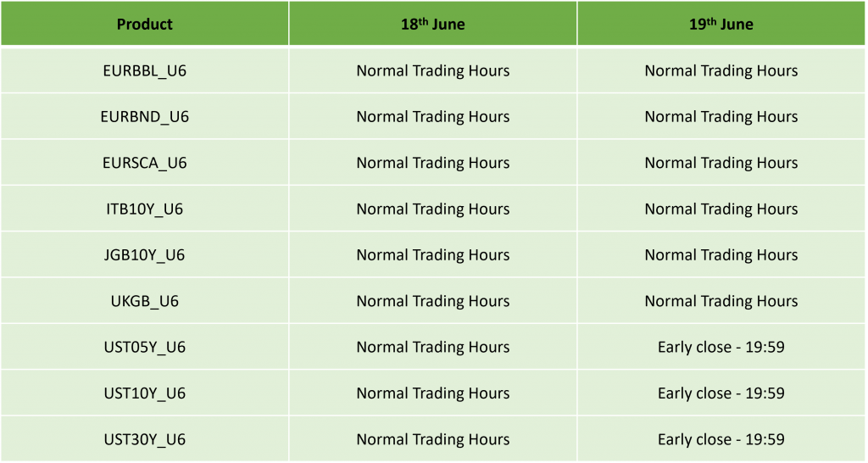Viewport: 868px width, 463px height.
Task: Click JGB10Y_U6 18th June trading hours cell
Action: [433, 254]
